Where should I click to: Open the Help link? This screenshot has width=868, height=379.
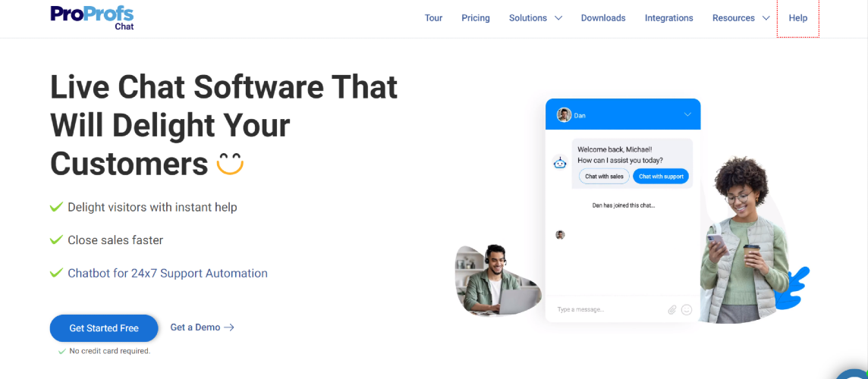pos(797,18)
